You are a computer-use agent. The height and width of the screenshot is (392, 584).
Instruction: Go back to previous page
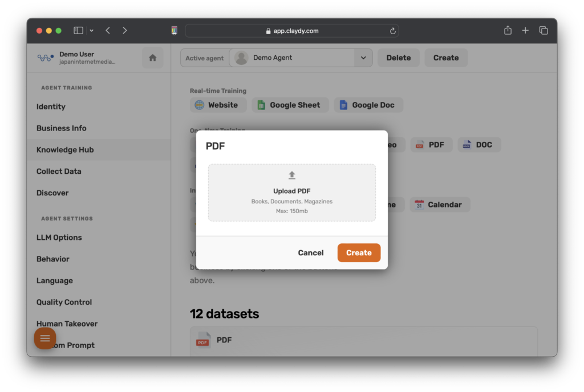108,31
